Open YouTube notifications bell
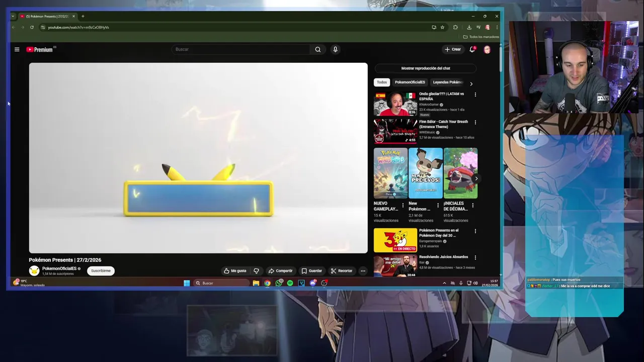This screenshot has width=644, height=362. [x=472, y=49]
